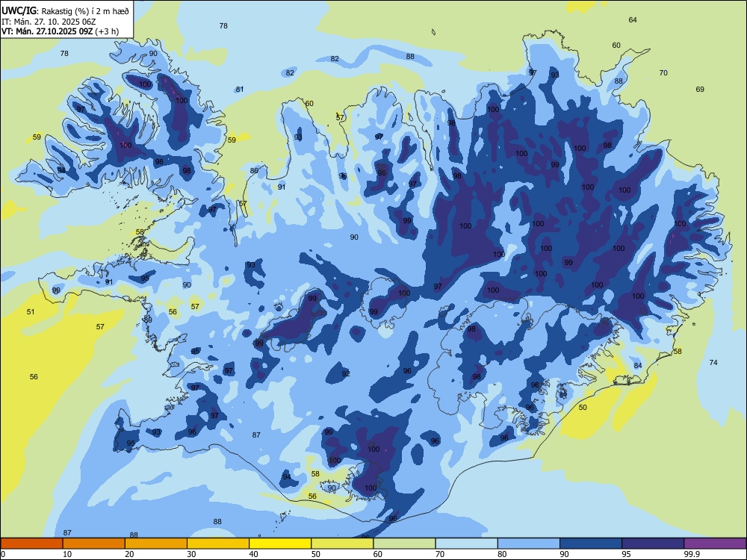Click the '92' value on the map
This screenshot has height=560, width=747.
(346, 373)
